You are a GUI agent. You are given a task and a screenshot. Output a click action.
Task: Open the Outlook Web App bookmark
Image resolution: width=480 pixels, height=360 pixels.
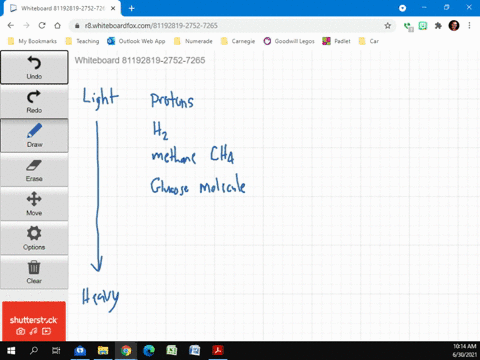[x=136, y=41]
